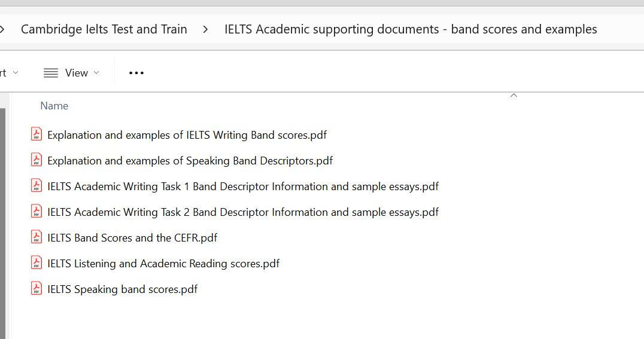Image resolution: width=644 pixels, height=339 pixels.
Task: Select IELTS Listening and Academic Reading scores.pdf filename
Action: pos(163,263)
